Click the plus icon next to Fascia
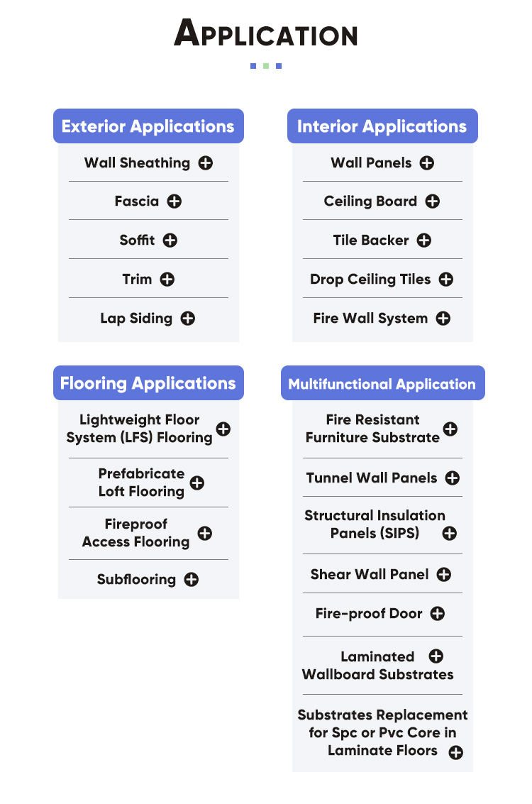 point(174,202)
